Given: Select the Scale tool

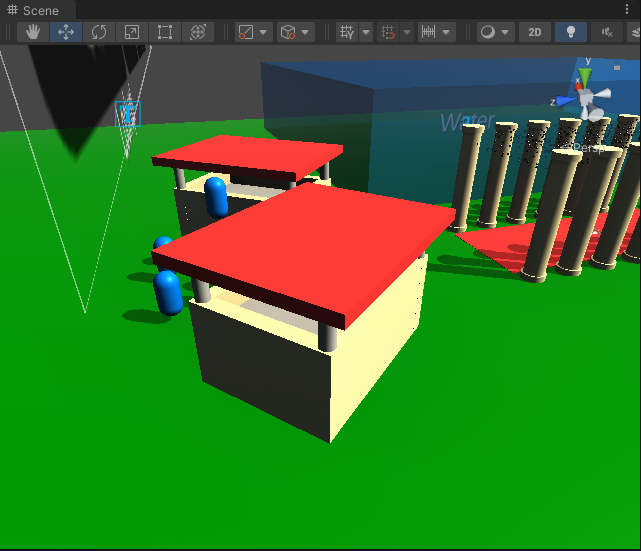Looking at the screenshot, I should pyautogui.click(x=132, y=32).
